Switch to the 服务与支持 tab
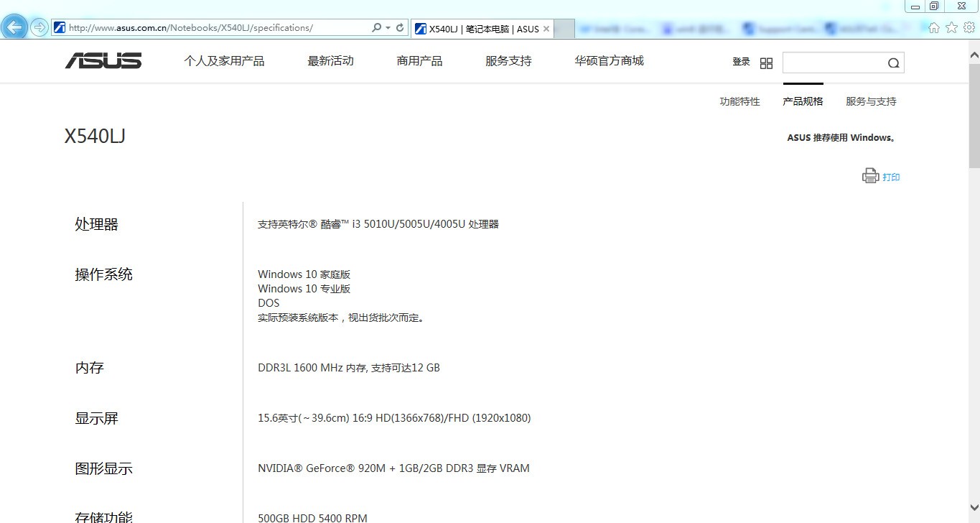 click(x=871, y=101)
